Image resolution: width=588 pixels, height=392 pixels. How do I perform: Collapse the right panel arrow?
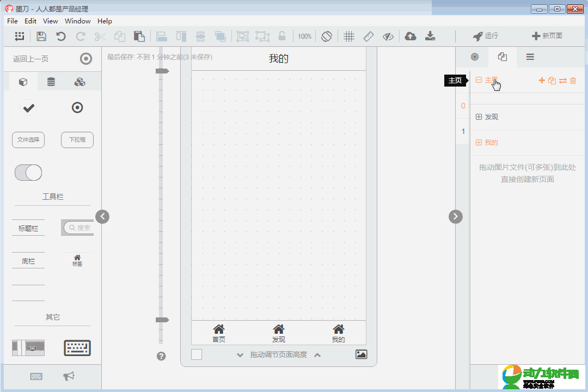point(456,217)
